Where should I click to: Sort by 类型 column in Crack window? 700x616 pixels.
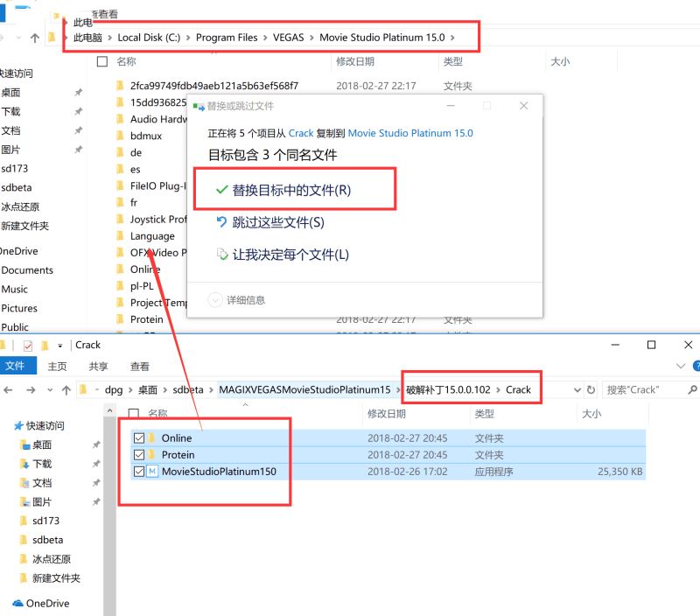tap(485, 414)
